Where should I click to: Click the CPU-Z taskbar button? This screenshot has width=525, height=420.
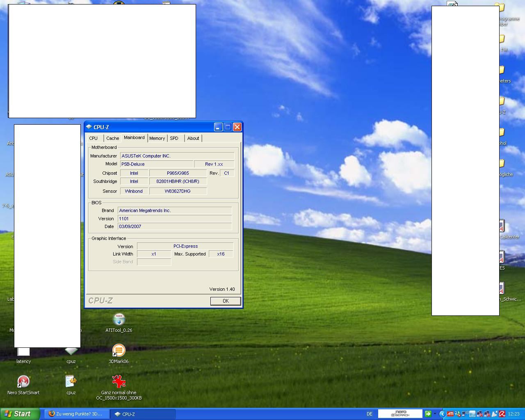(x=143, y=414)
